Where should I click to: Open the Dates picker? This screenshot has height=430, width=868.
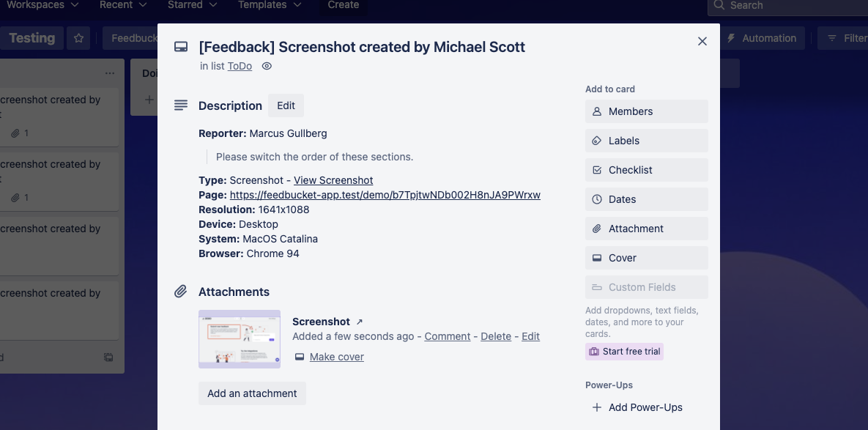tap(647, 199)
